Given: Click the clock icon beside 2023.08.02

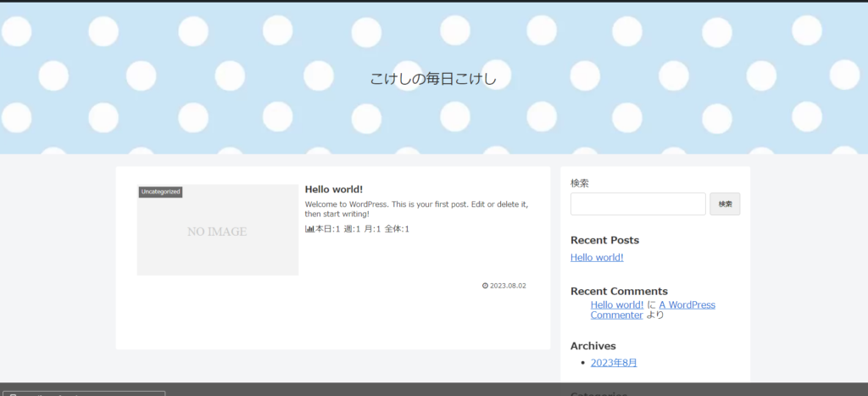Looking at the screenshot, I should (x=486, y=286).
